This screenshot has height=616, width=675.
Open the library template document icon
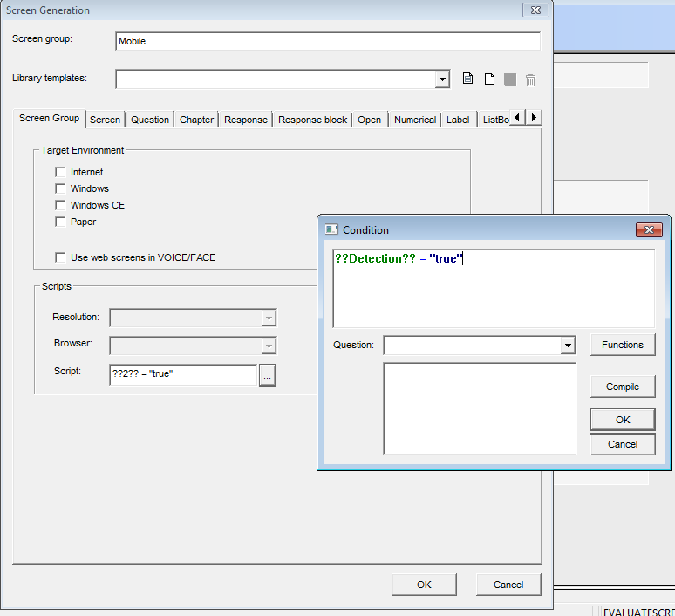(x=468, y=79)
